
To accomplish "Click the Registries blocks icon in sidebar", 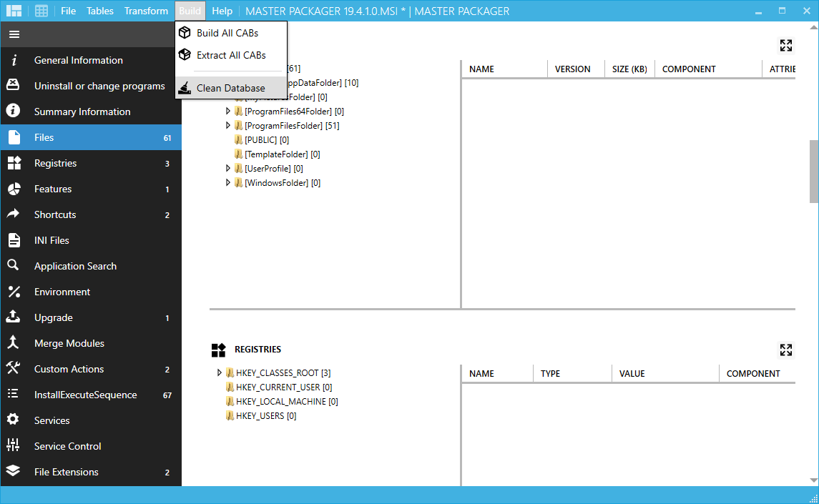I will click(x=14, y=163).
